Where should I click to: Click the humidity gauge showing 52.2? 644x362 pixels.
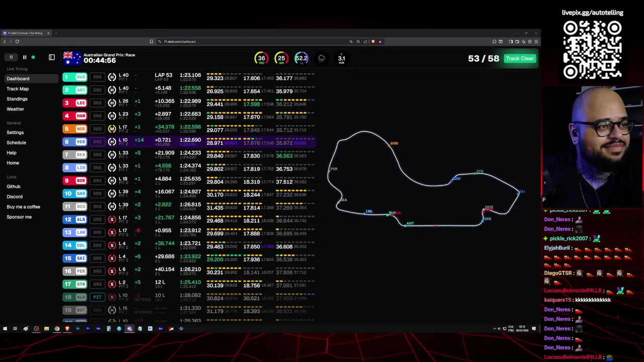tap(301, 58)
